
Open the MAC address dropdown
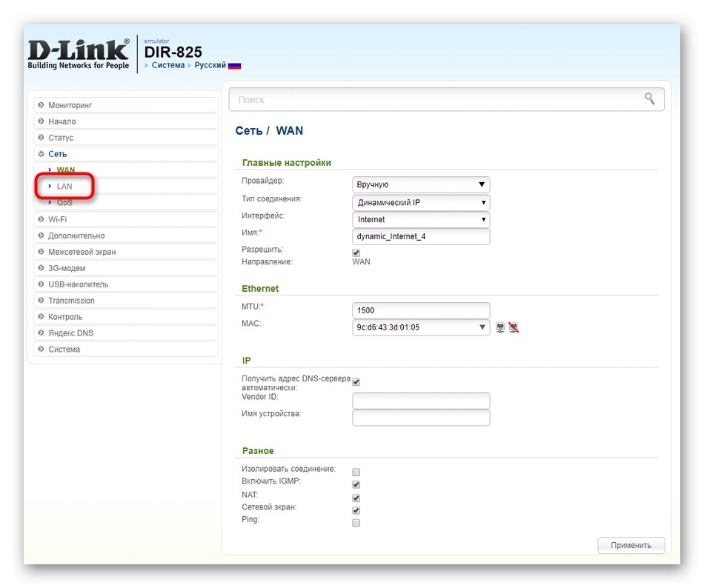point(421,327)
